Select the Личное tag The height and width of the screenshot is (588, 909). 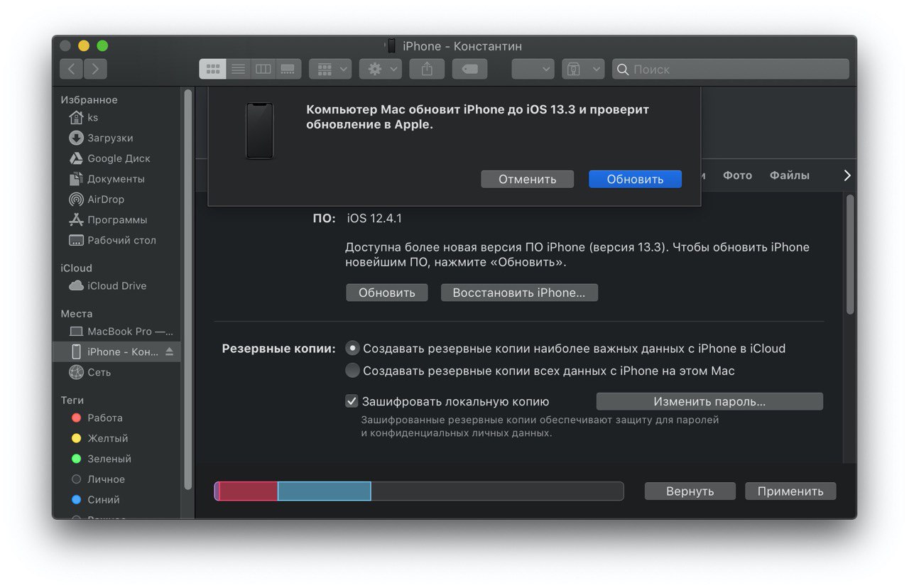click(117, 479)
